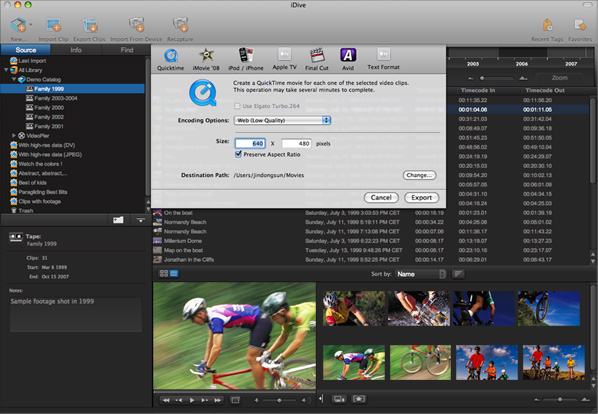
Task: Select thumbnail of three kids on bikes
Action: pyautogui.click(x=487, y=363)
